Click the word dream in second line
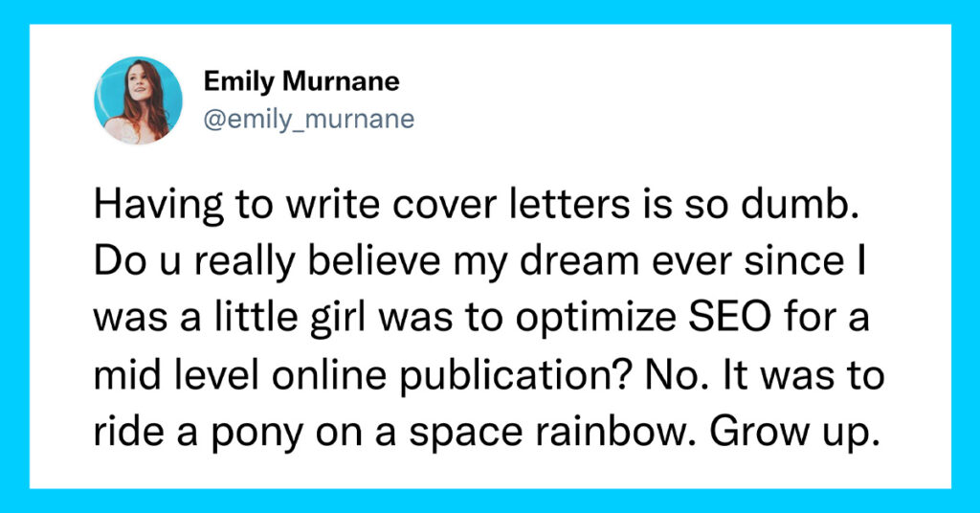The width and height of the screenshot is (980, 513). [x=579, y=261]
